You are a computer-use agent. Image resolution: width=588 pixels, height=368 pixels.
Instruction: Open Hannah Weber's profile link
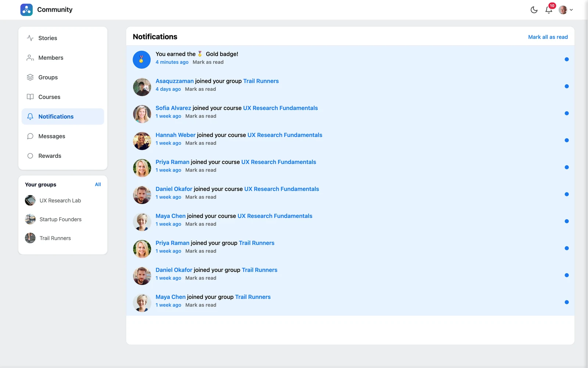point(175,135)
